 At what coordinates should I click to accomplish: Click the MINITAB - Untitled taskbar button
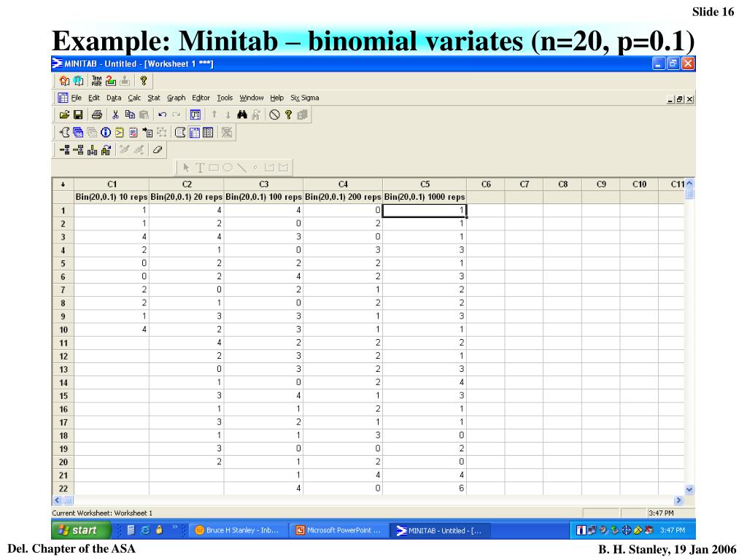439,530
